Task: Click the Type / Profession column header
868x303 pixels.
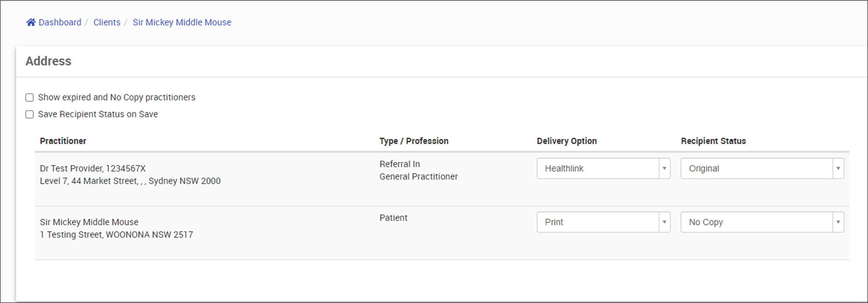Action: [x=414, y=141]
